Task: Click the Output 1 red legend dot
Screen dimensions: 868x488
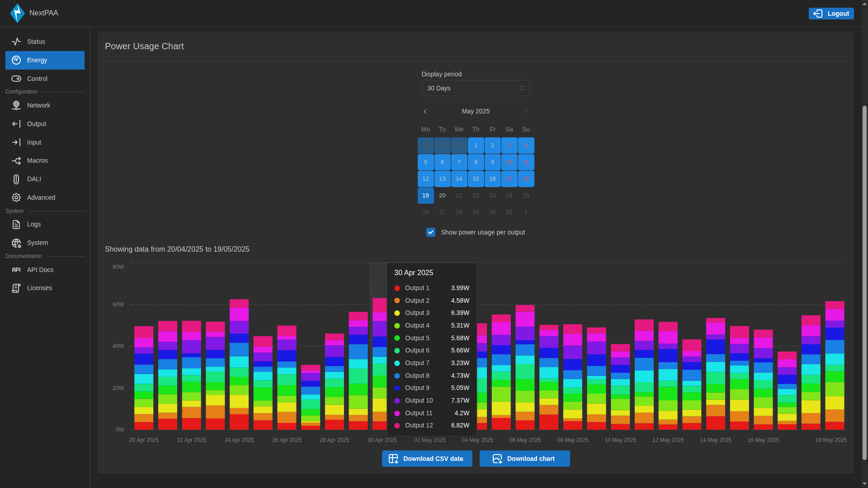Action: [x=397, y=288]
